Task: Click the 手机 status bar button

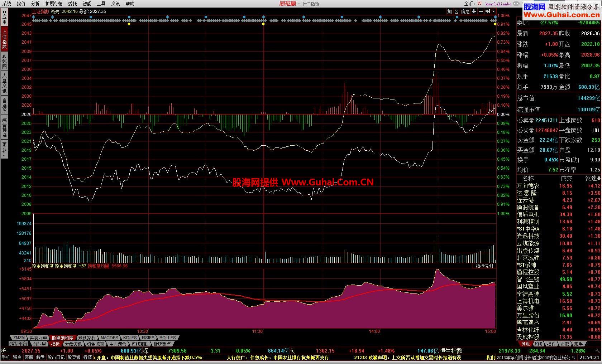Action: 6,357
